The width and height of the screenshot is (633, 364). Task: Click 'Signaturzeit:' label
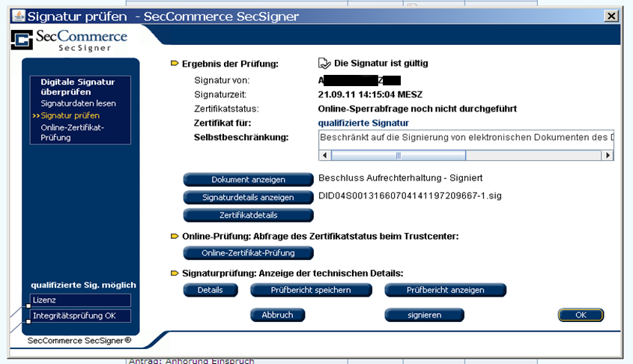point(220,95)
